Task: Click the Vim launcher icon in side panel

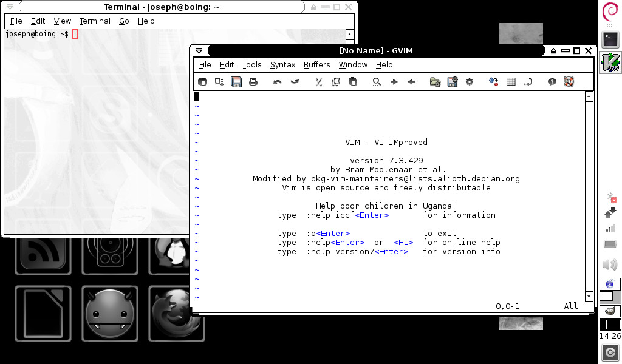Action: point(610,62)
